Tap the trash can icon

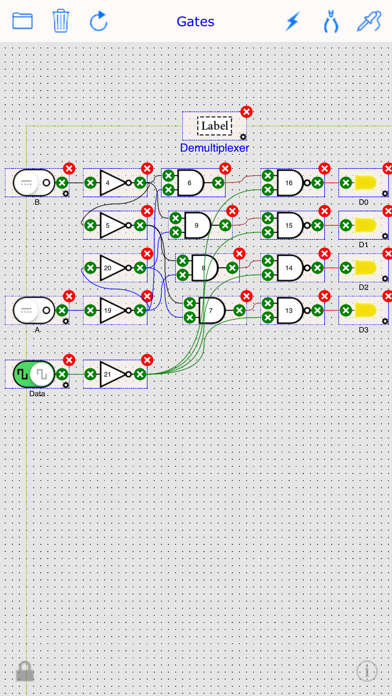61,21
